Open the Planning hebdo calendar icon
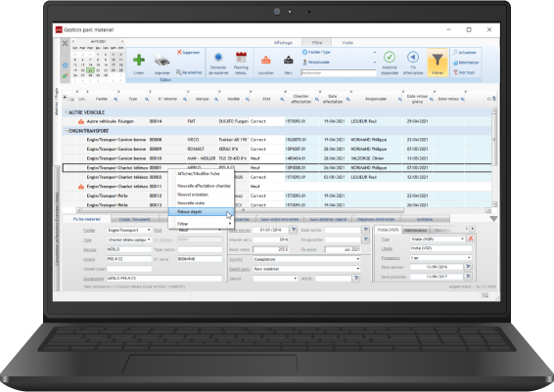 241,57
